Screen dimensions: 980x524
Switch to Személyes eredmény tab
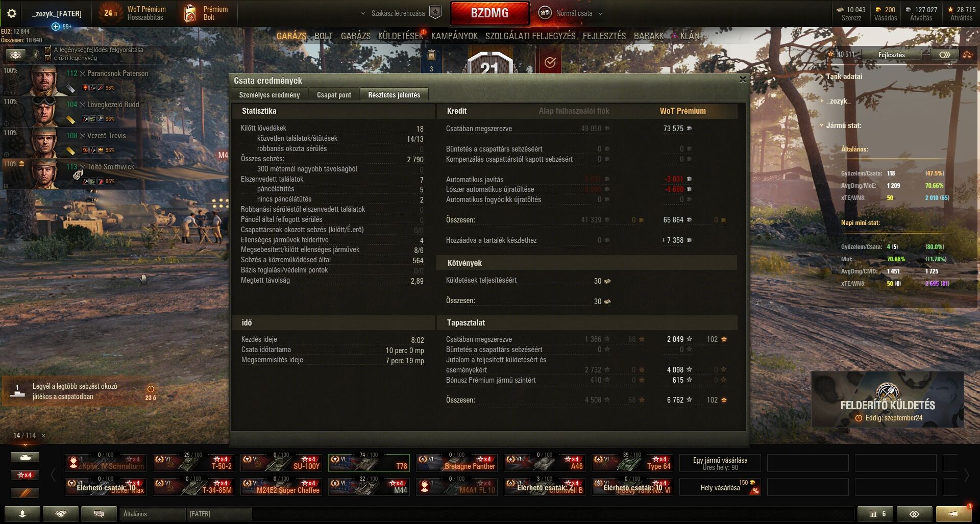click(x=269, y=94)
